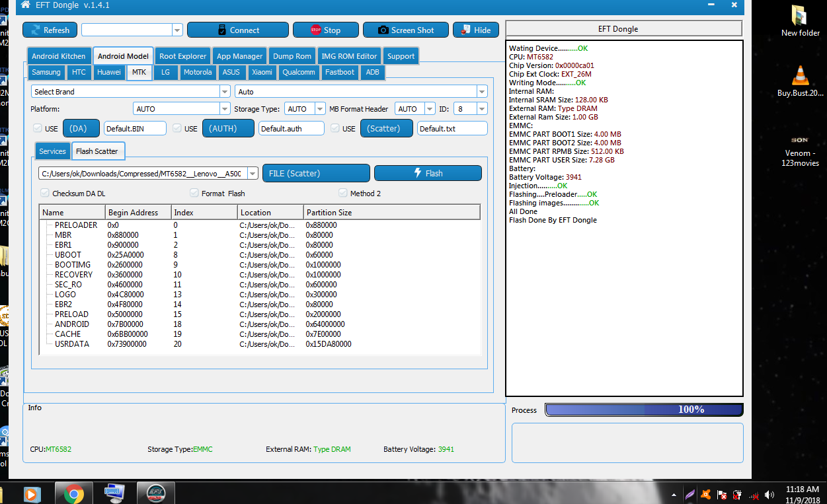The image size is (827, 504).
Task: Click the FILE (Scatter) button
Action: click(x=316, y=173)
